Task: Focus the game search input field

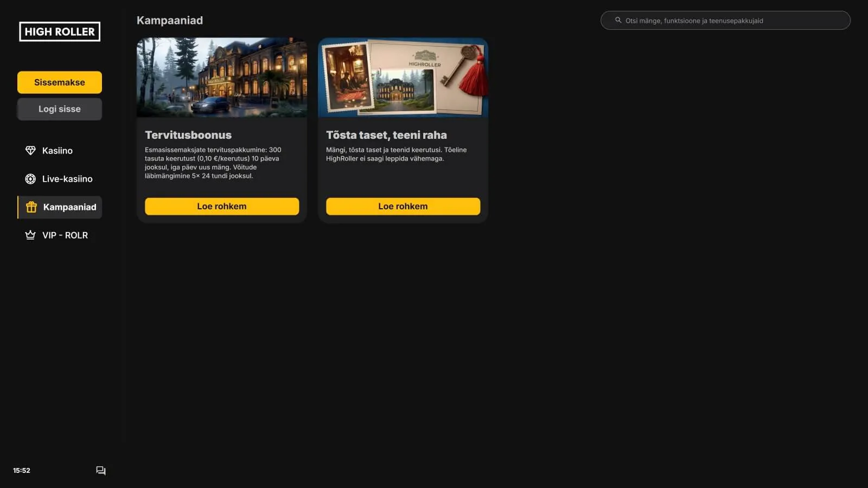Action: click(x=727, y=21)
